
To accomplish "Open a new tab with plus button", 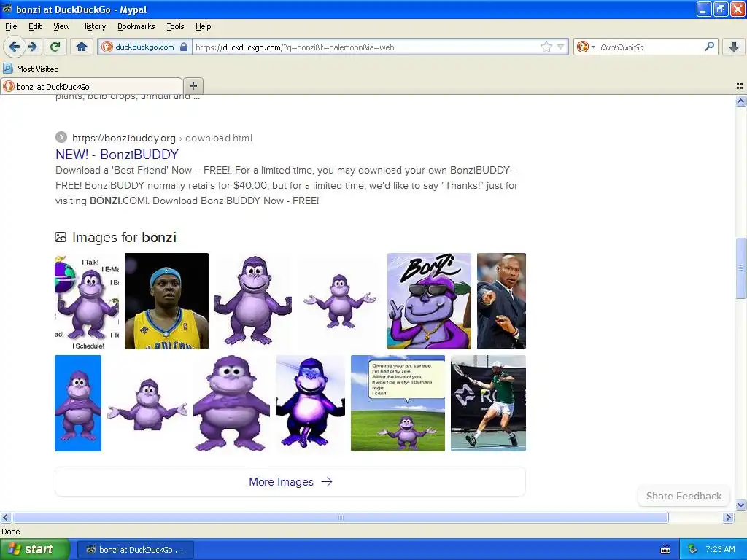I will 193,86.
